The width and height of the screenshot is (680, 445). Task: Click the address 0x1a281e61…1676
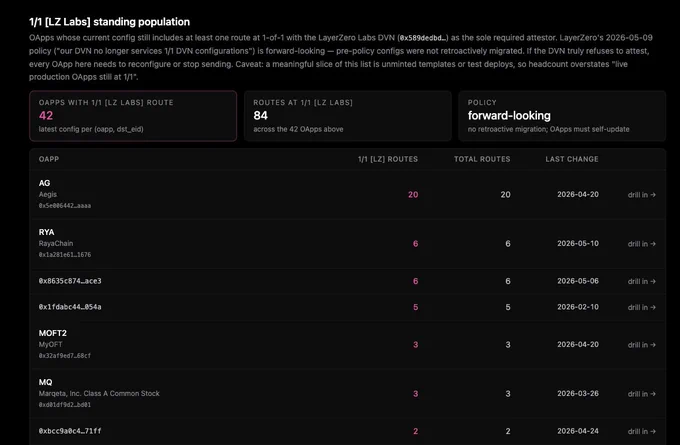(65, 255)
